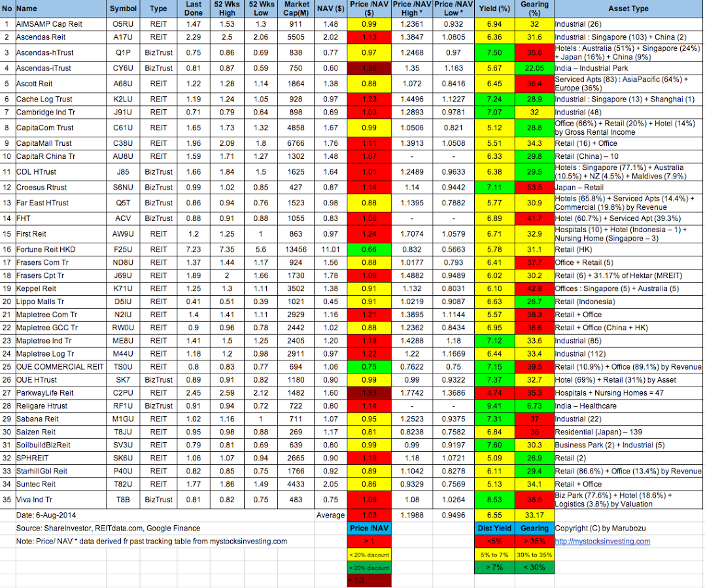
Task: Click the symbol cell 'F25U'
Action: [x=123, y=249]
